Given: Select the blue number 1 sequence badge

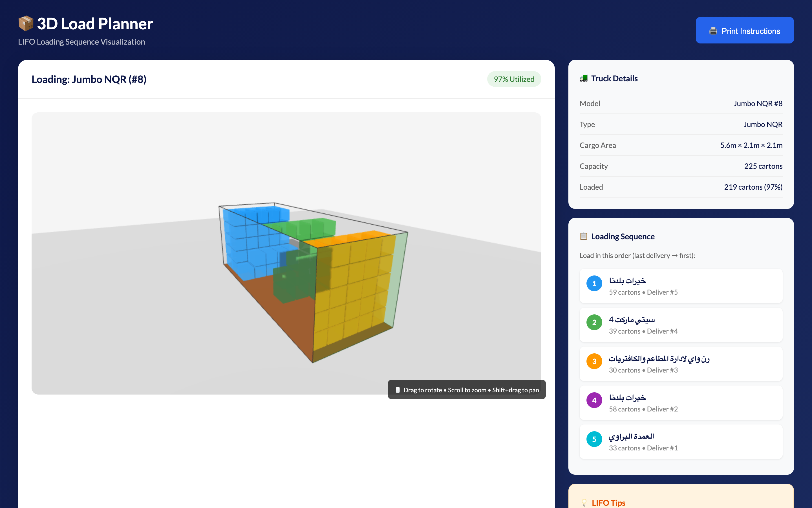Looking at the screenshot, I should coord(594,283).
